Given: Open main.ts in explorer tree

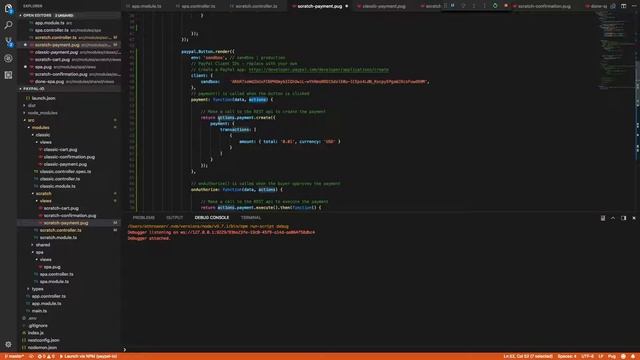Looking at the screenshot, I should click(39, 311).
